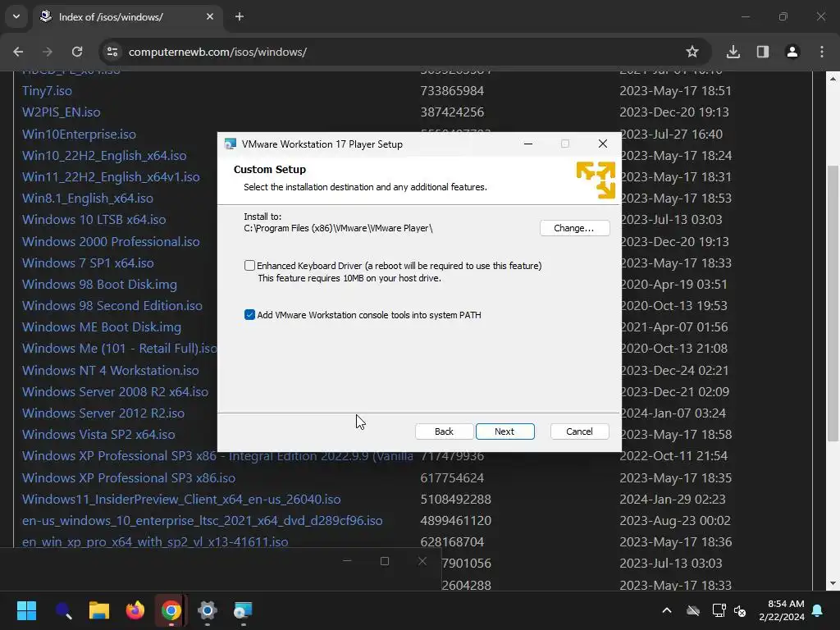Image resolution: width=840 pixels, height=630 pixels.
Task: Show hidden system tray icons
Action: coord(667,610)
